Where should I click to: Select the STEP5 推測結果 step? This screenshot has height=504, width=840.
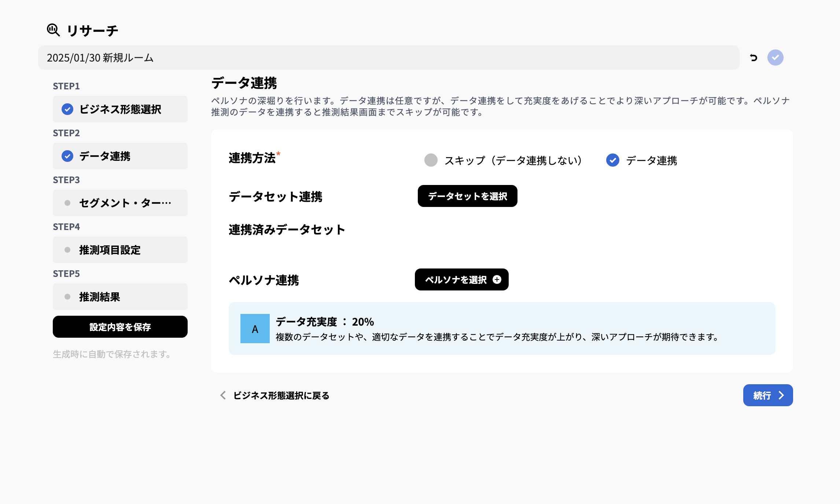(x=120, y=297)
